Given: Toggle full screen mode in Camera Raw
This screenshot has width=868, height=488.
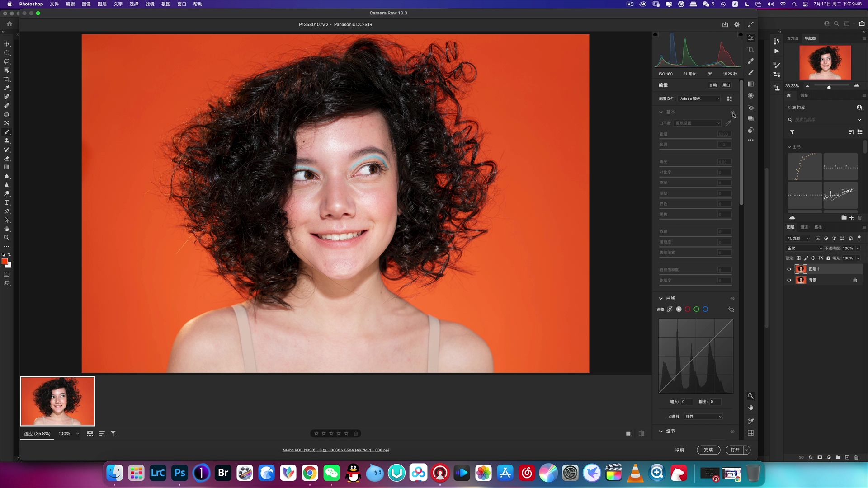Looking at the screenshot, I should (x=750, y=24).
